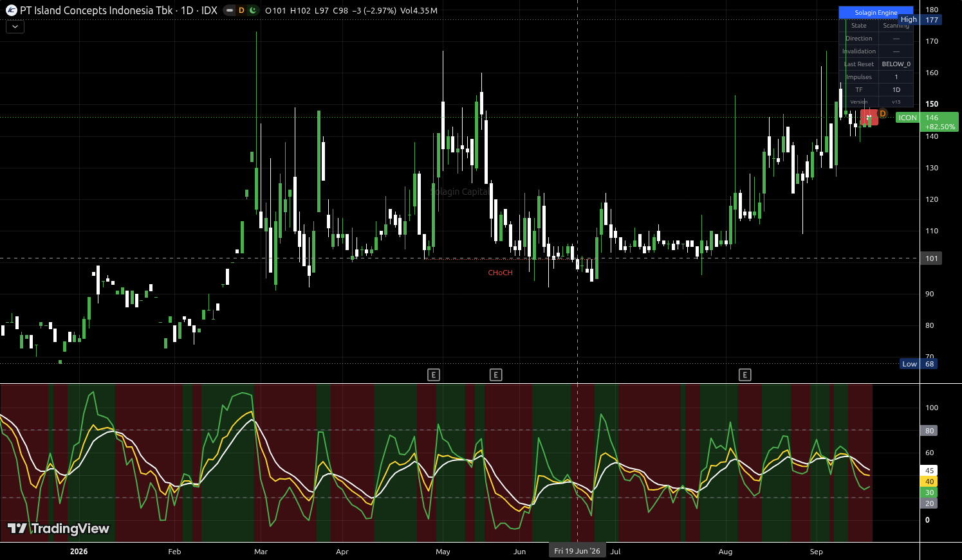The height and width of the screenshot is (560, 962).
Task: Click the Fri 19 Jun '26 date marker
Action: tap(577, 551)
